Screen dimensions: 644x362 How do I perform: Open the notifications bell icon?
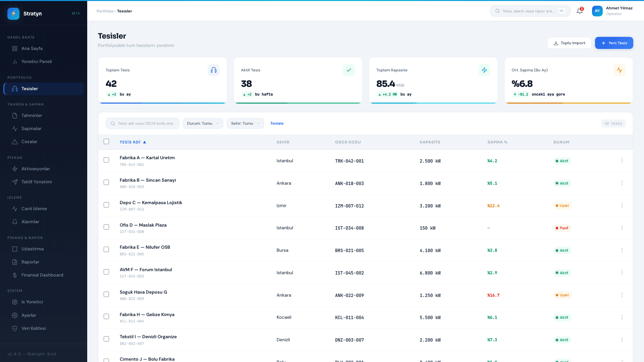point(580,11)
